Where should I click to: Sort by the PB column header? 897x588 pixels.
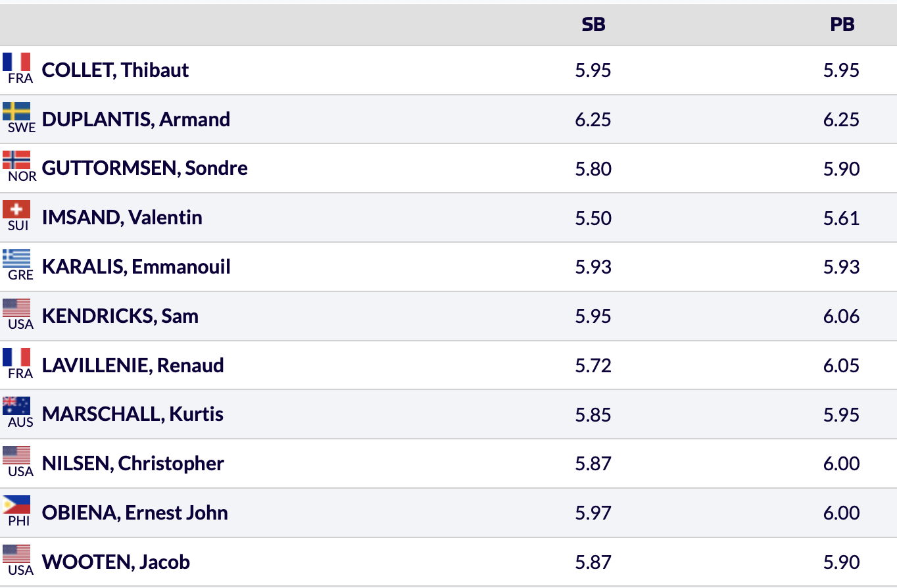pos(842,25)
